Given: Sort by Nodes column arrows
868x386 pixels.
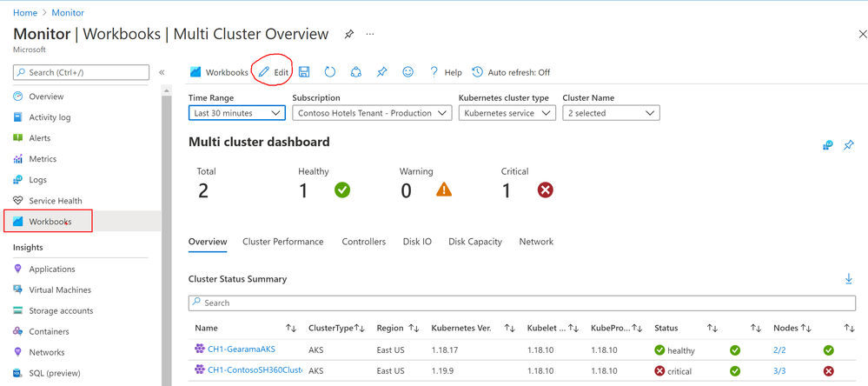Looking at the screenshot, I should click(806, 328).
